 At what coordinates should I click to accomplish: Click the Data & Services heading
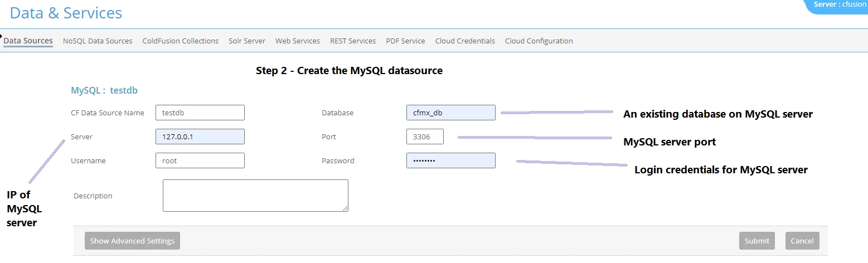(66, 13)
